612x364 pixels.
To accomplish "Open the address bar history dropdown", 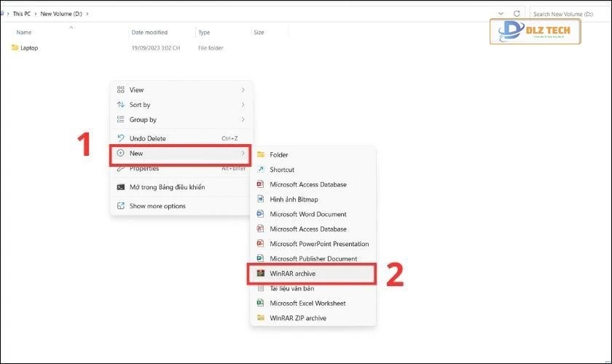I will coord(501,13).
